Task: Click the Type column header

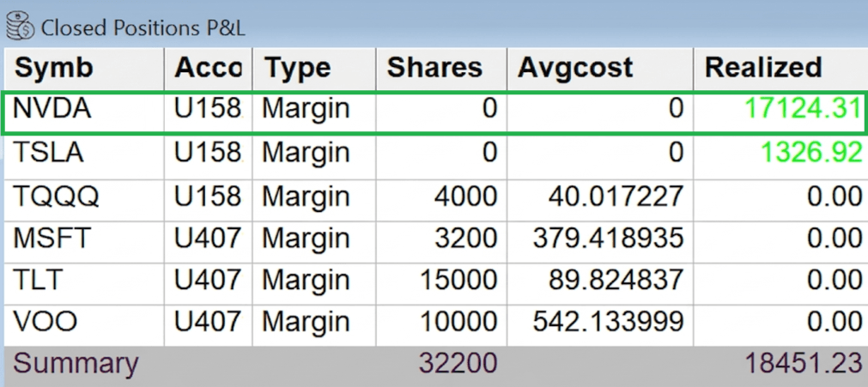Action: (298, 68)
